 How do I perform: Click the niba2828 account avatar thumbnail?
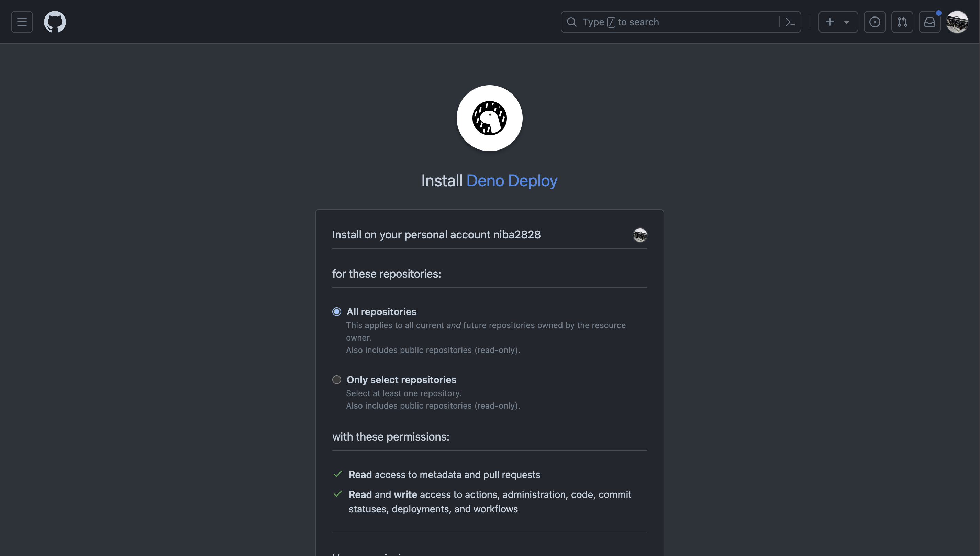pyautogui.click(x=640, y=235)
